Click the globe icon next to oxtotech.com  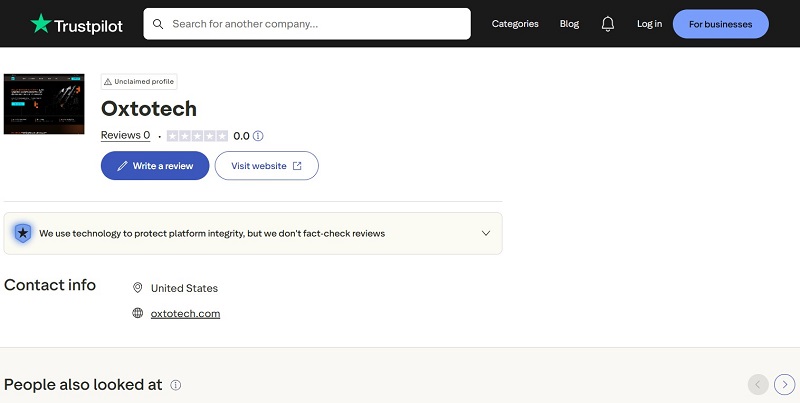tap(138, 313)
